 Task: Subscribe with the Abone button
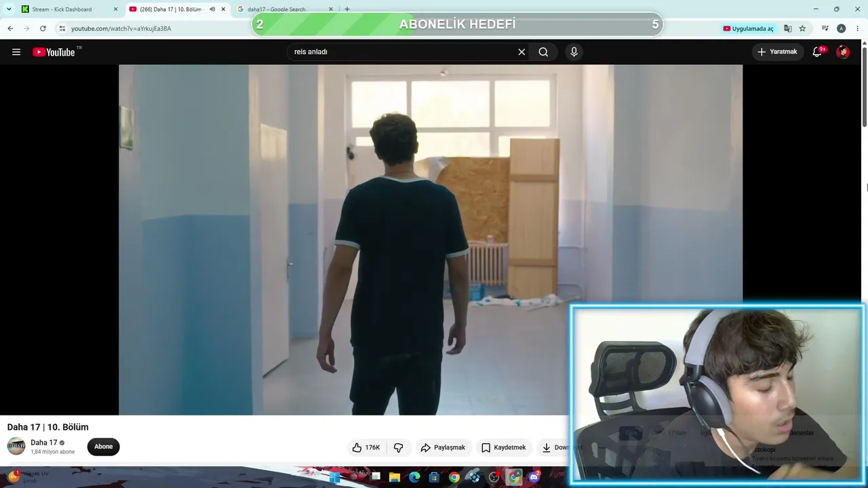click(103, 447)
